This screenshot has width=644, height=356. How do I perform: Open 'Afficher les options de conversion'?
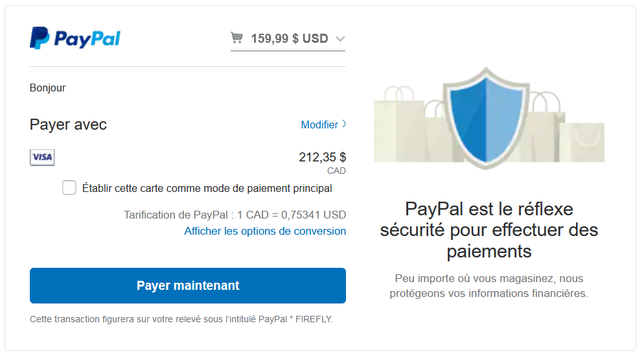265,231
